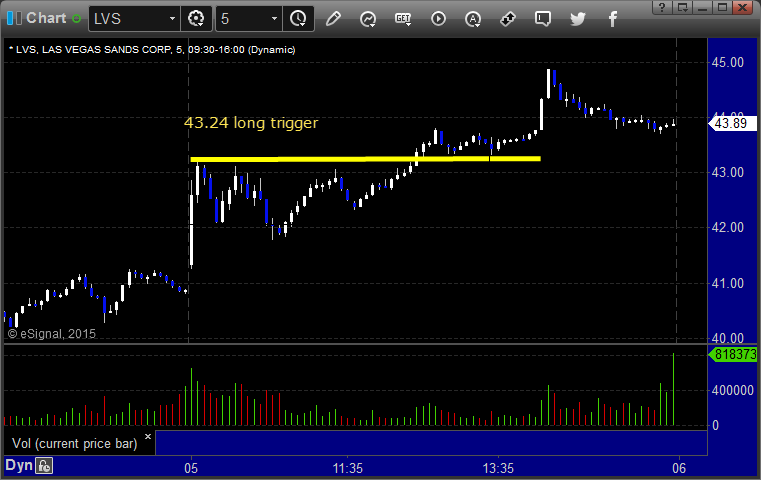The height and width of the screenshot is (480, 761).
Task: Click the time template clock icon
Action: point(298,19)
